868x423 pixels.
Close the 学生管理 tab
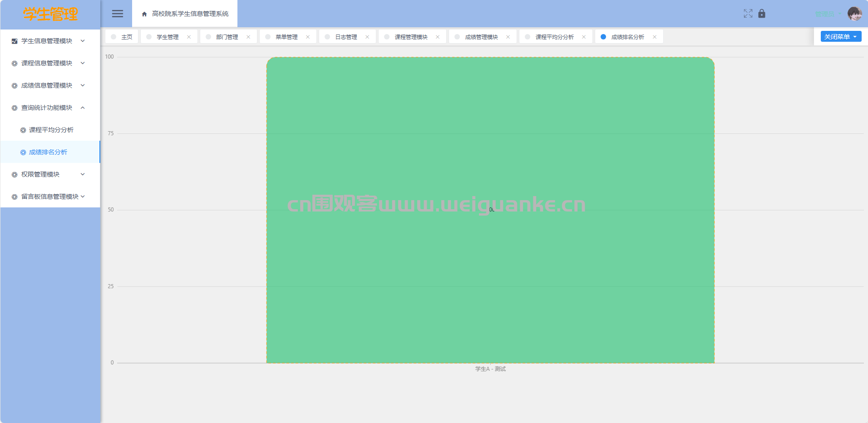pyautogui.click(x=189, y=37)
